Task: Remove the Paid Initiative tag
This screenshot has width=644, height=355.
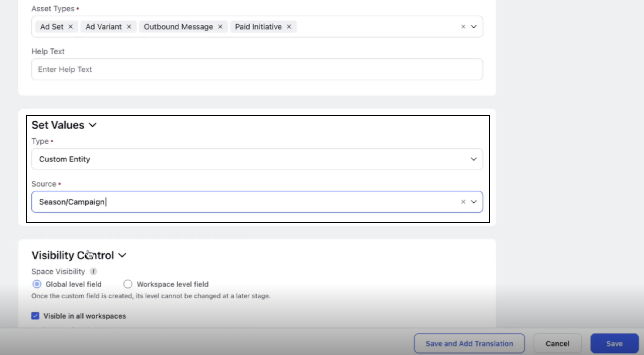Action: [289, 27]
